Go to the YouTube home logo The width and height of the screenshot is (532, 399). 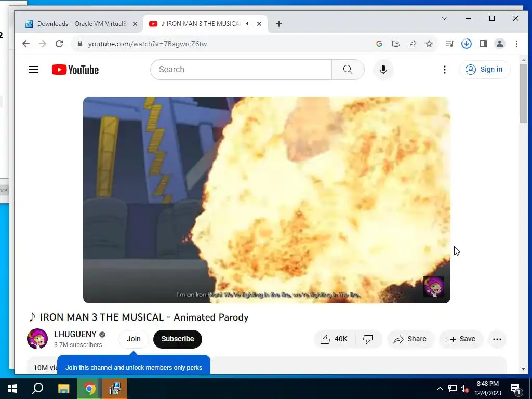[x=75, y=70]
